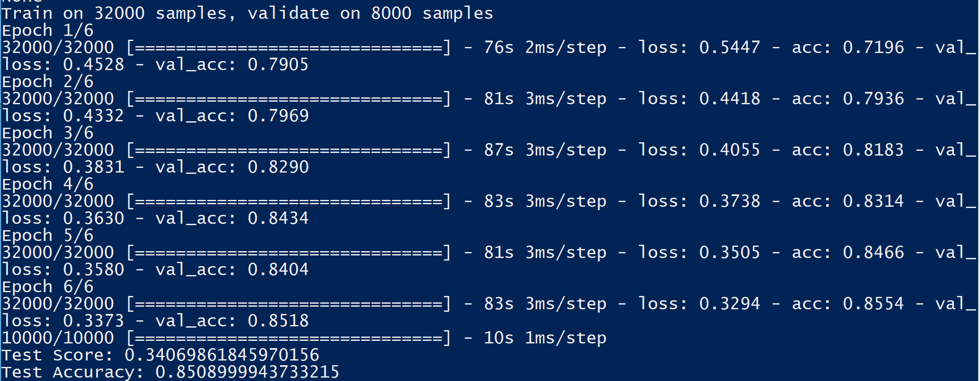Click the 'Train on 32000 samples' line

click(x=247, y=13)
